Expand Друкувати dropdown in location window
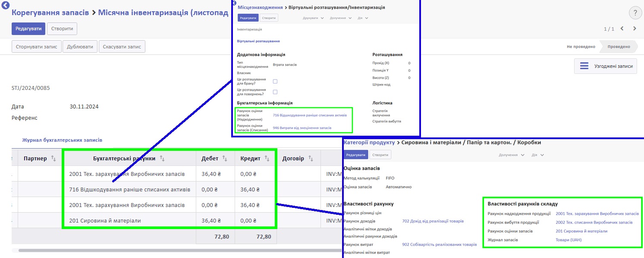Image resolution: width=644 pixels, height=258 pixels. click(x=313, y=18)
